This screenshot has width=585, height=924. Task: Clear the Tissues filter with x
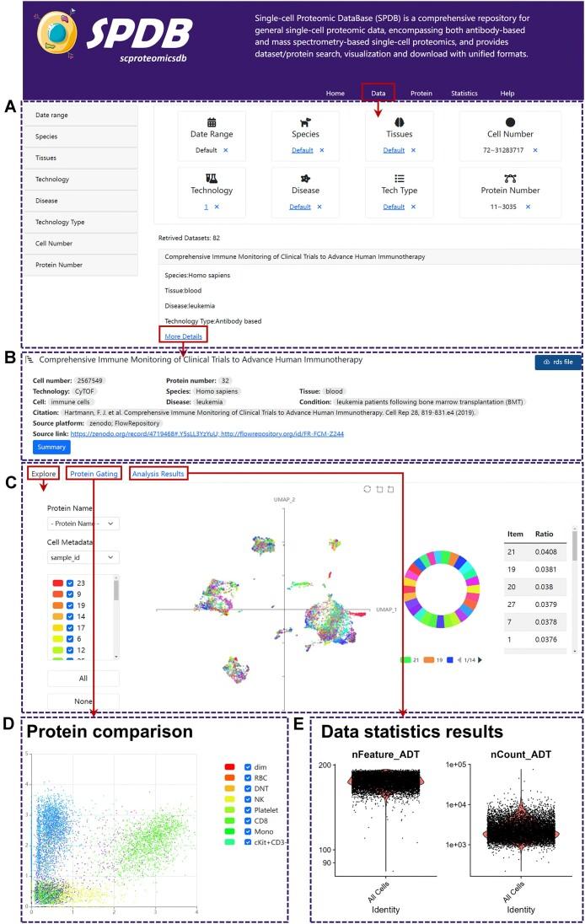(413, 150)
